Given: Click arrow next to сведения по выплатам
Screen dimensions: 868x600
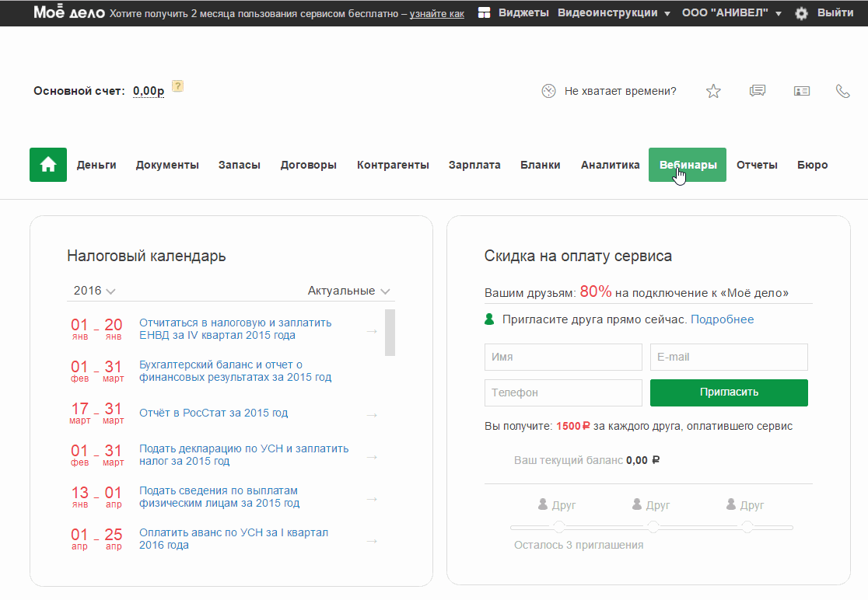Looking at the screenshot, I should (372, 500).
